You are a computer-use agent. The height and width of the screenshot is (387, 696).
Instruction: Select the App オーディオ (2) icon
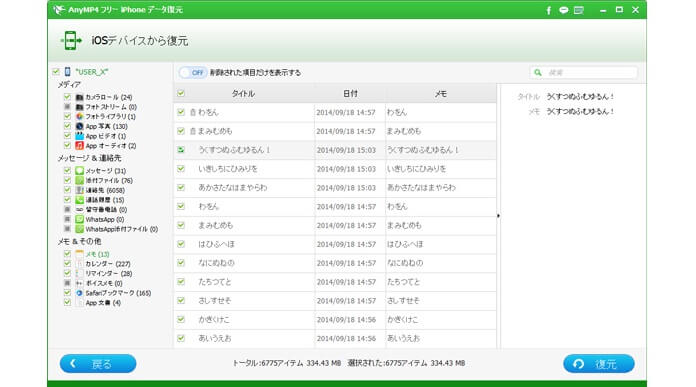(x=79, y=146)
